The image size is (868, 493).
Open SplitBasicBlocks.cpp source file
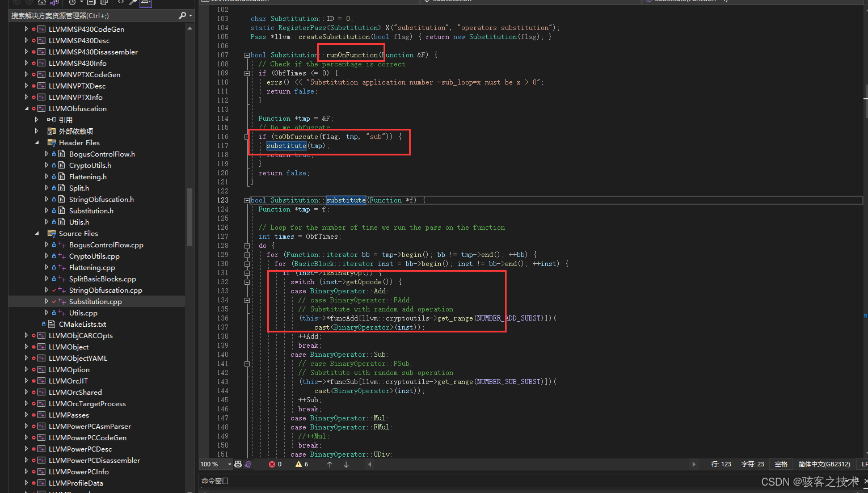[x=103, y=279]
